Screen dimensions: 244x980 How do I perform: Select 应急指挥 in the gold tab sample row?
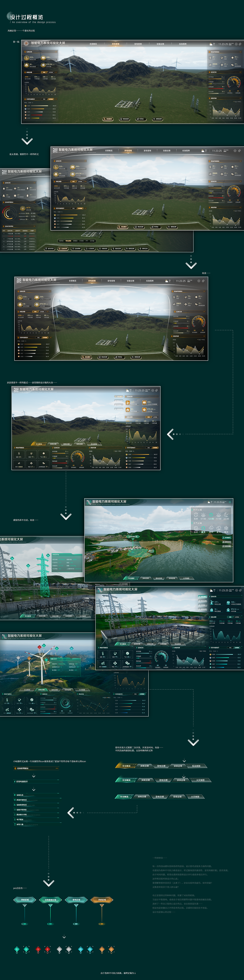point(196,766)
